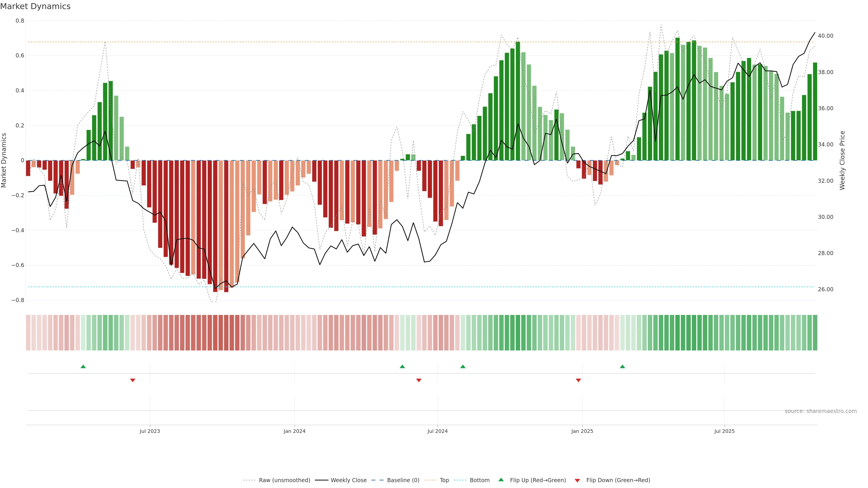Click the Jul 2025 x-axis label

pos(724,431)
